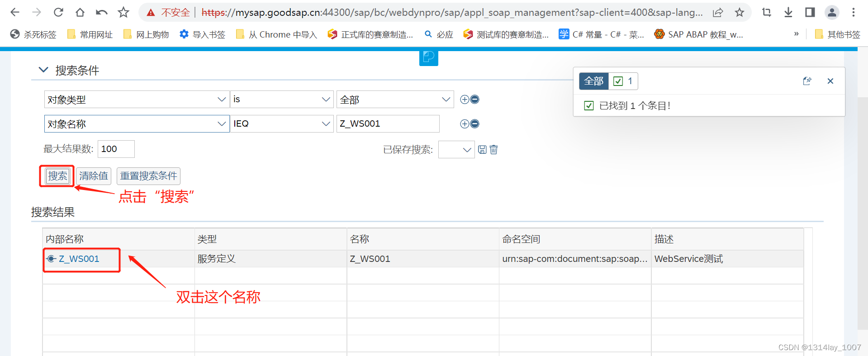
Task: Open the Z_WS001 link in results
Action: pos(79,259)
